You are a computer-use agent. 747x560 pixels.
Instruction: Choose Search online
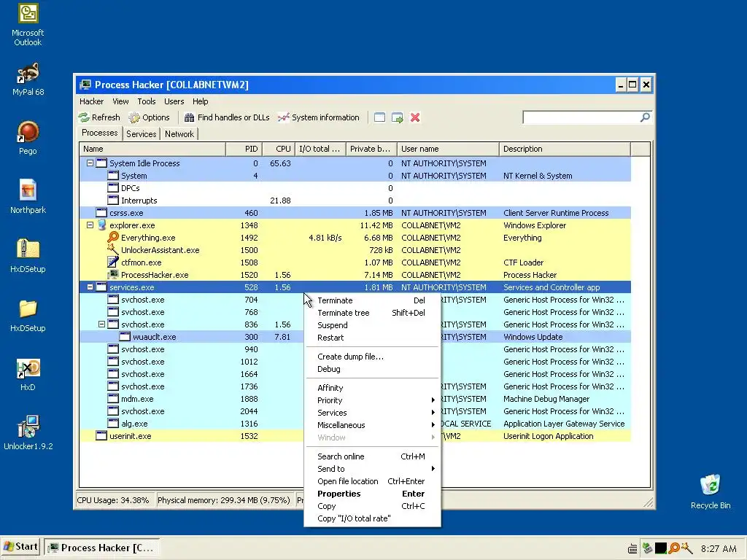[372, 456]
